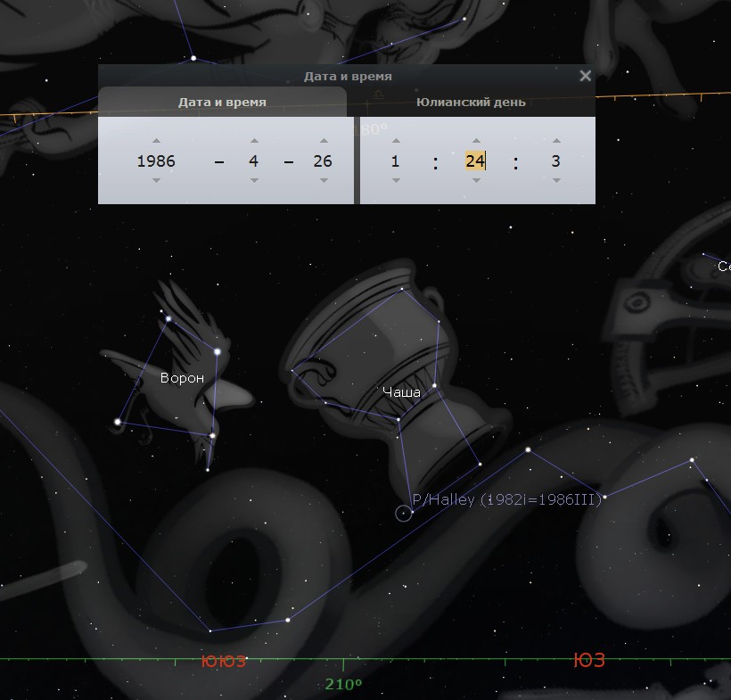Click the Чаша constellation label
This screenshot has width=731, height=700.
[x=401, y=392]
